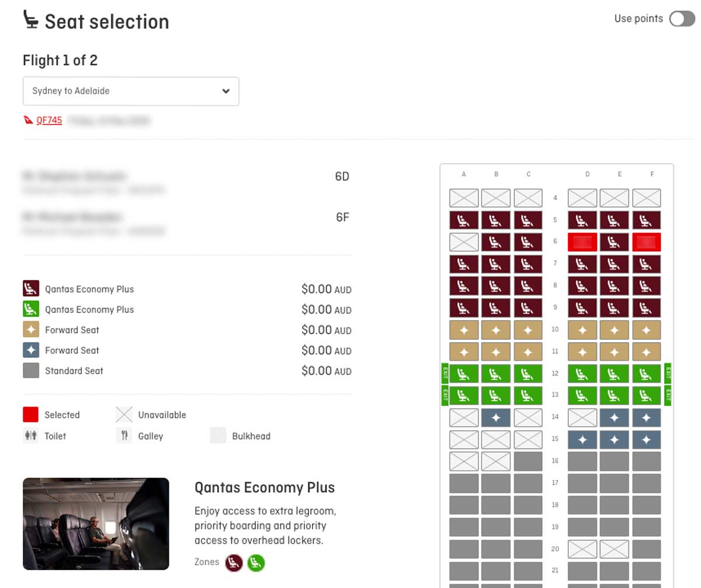Open the QF745 flight link
The image size is (701, 588).
pos(50,120)
